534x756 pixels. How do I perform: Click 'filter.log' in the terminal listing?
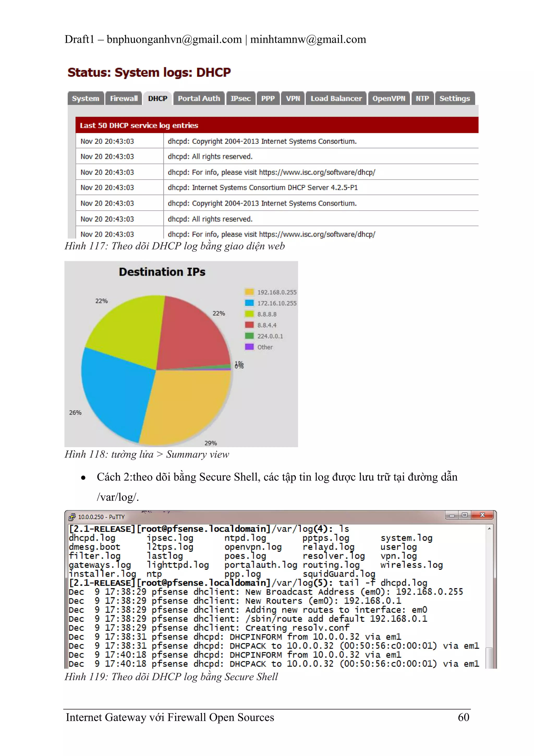pyautogui.click(x=95, y=556)
